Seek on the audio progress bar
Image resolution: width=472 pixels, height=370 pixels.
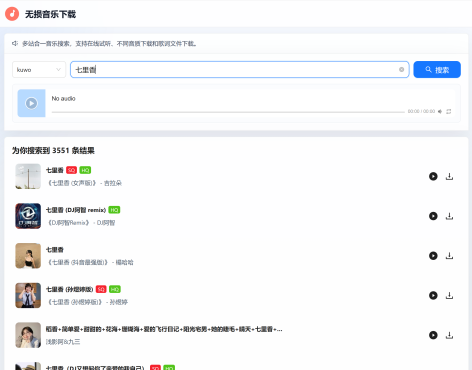tap(228, 112)
